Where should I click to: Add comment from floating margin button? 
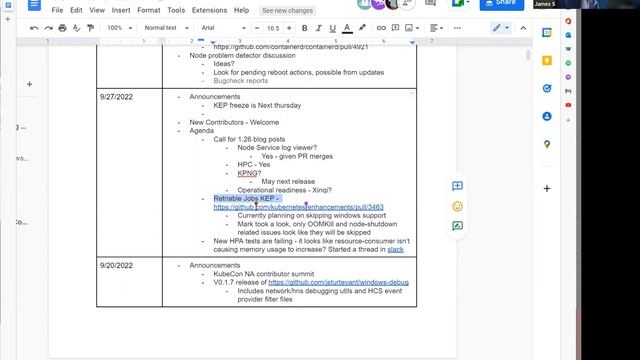click(457, 186)
